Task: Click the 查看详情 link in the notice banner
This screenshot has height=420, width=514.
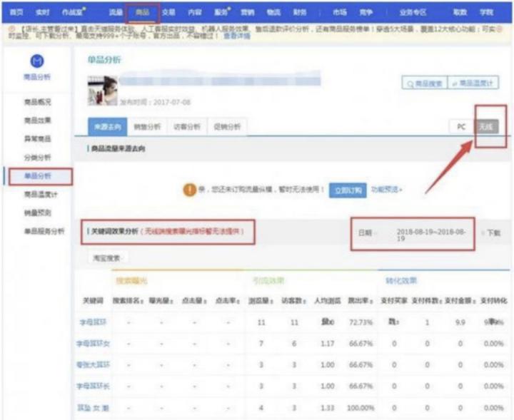Action: 237,36
